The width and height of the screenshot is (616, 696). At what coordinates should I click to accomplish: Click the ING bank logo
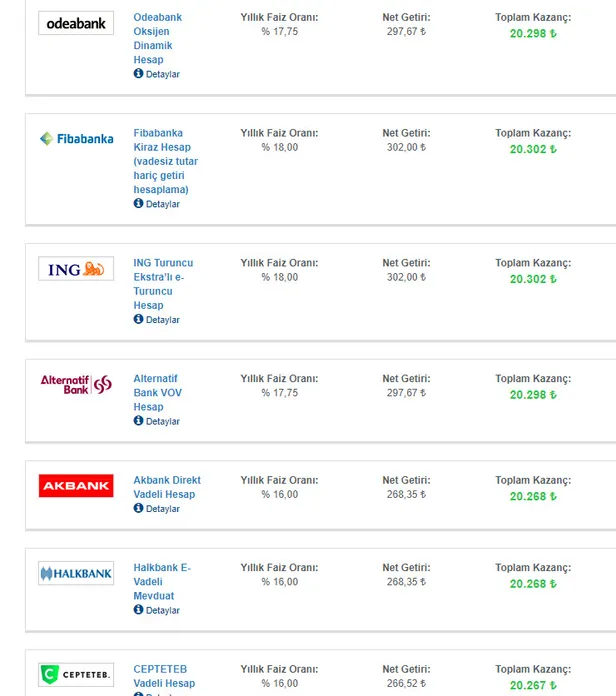pyautogui.click(x=76, y=269)
